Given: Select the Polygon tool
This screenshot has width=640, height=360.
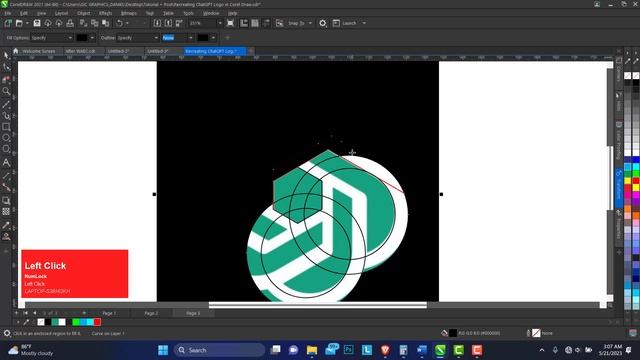Looking at the screenshot, I should point(6,149).
